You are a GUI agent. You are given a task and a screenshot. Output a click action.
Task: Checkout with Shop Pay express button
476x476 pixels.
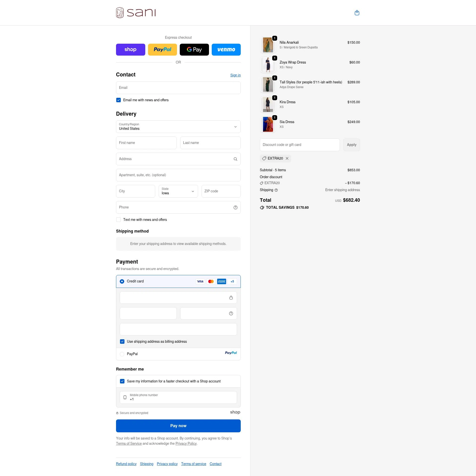click(x=130, y=49)
